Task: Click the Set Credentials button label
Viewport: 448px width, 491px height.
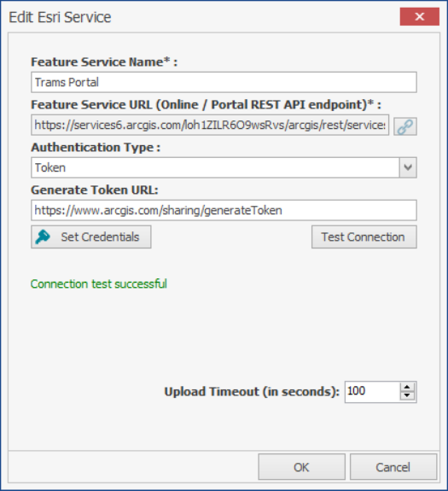Action: 100,237
